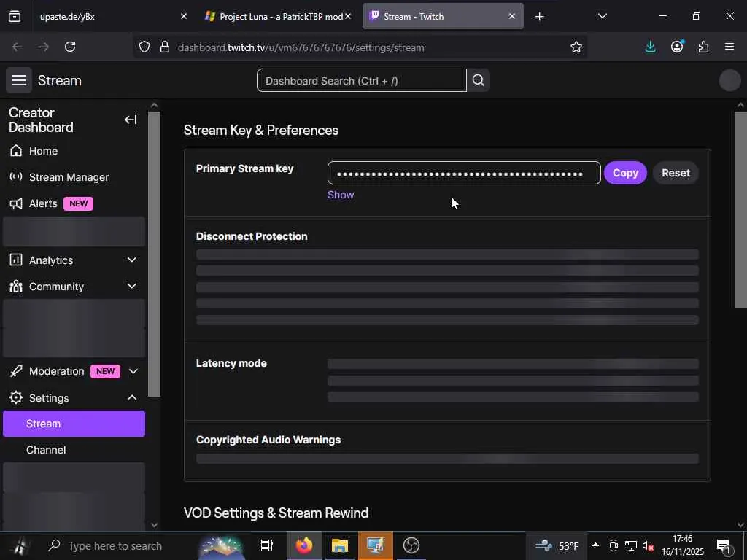Expand the Moderation section chevron
Screen dimensions: 747x560
pyautogui.click(x=133, y=371)
